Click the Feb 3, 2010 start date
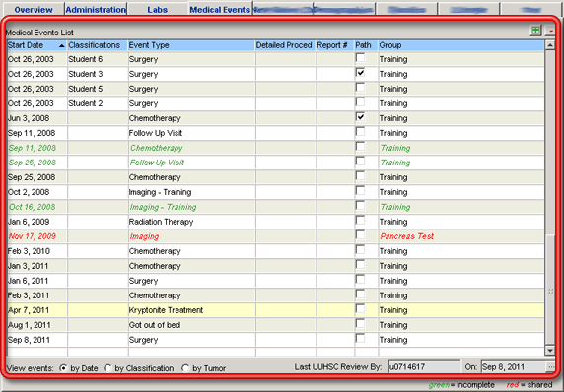Screen dimensions: 564x392 (x=29, y=251)
